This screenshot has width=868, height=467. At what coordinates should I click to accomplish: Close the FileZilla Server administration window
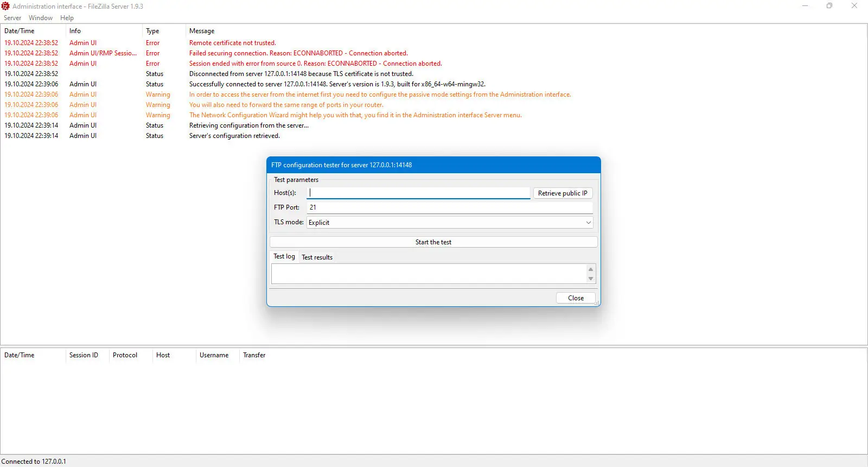854,6
